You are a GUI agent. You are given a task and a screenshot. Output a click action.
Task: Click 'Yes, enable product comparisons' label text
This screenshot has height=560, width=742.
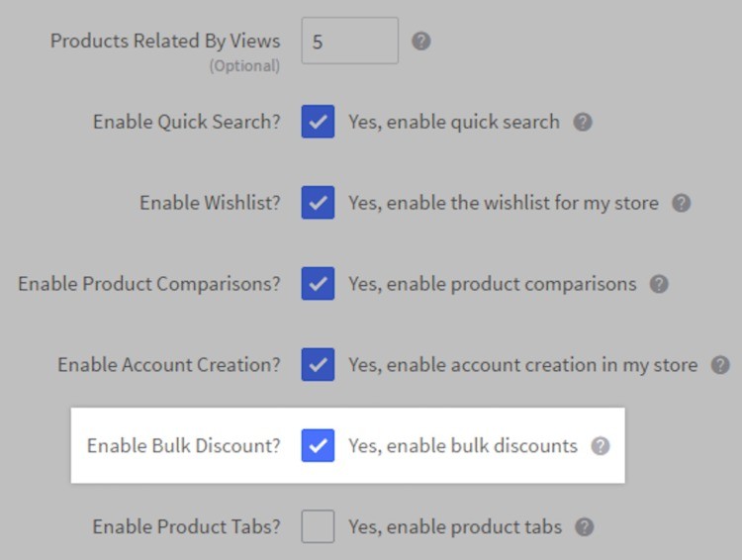tap(492, 284)
